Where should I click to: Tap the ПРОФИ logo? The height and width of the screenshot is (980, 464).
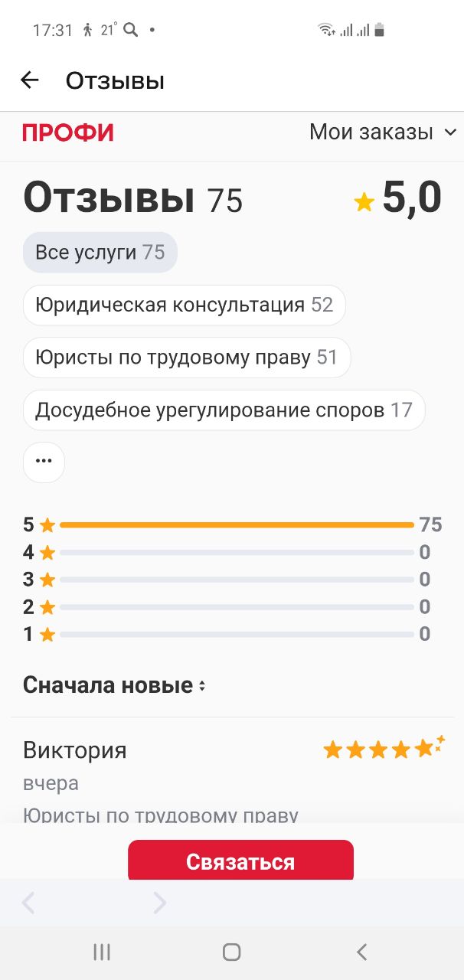[67, 133]
